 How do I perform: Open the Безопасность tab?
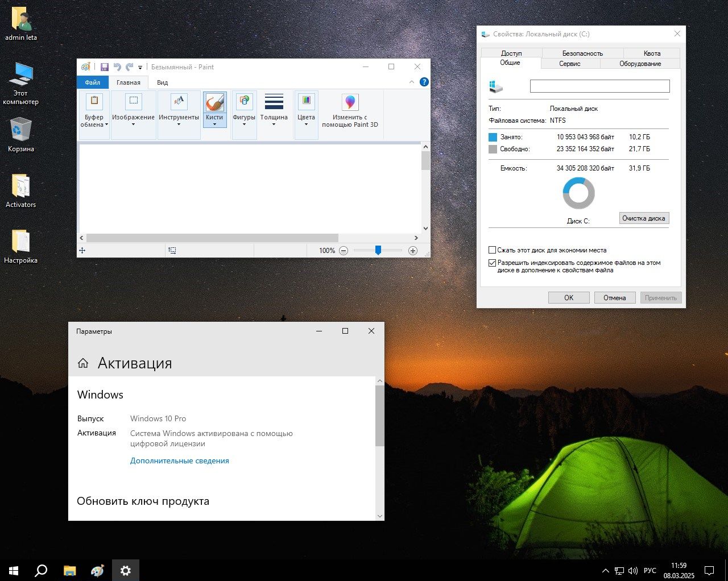pos(582,53)
